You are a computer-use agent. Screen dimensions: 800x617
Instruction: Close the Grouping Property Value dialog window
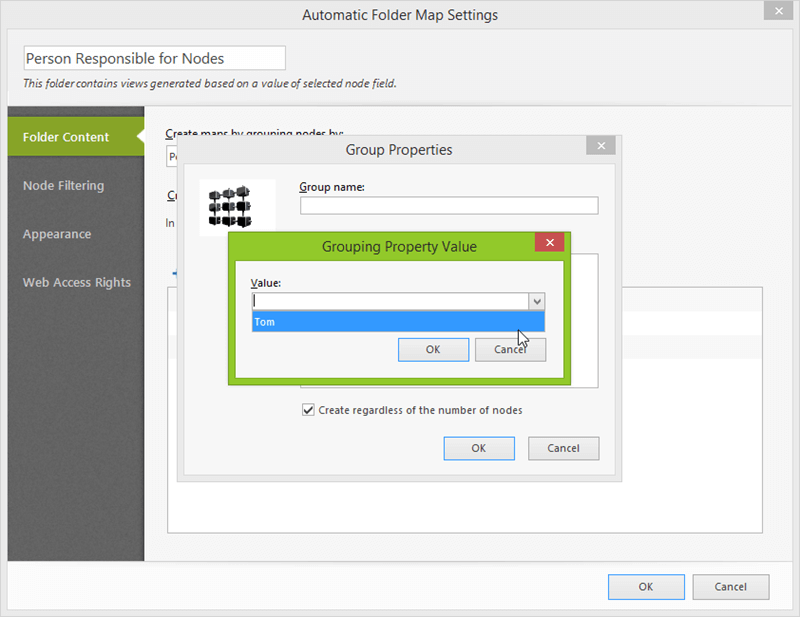[x=549, y=242]
